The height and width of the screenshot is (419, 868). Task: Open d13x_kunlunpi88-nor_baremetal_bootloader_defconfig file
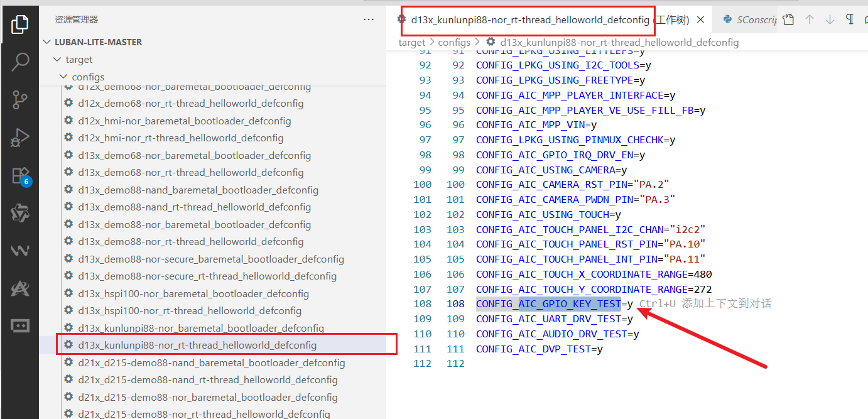click(x=201, y=328)
